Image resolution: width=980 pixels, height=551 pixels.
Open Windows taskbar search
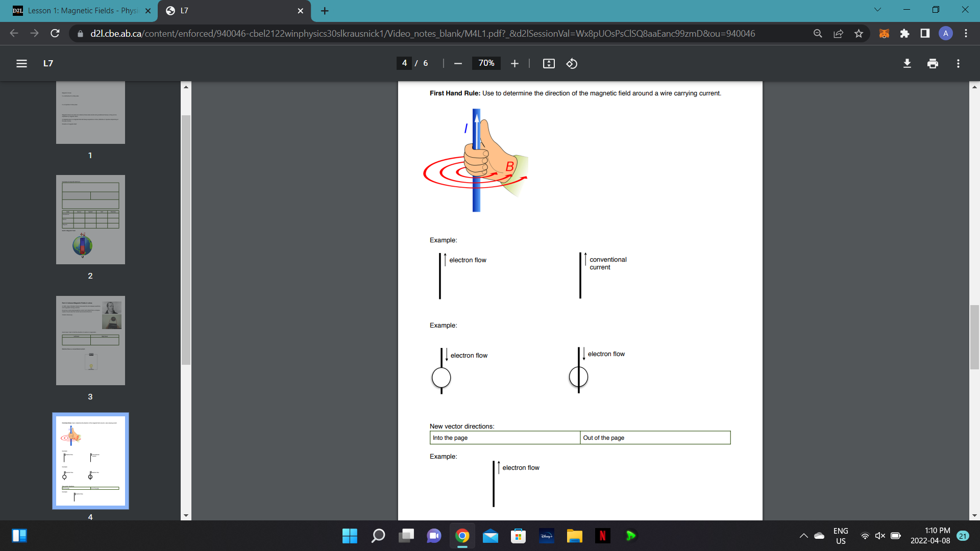point(378,536)
